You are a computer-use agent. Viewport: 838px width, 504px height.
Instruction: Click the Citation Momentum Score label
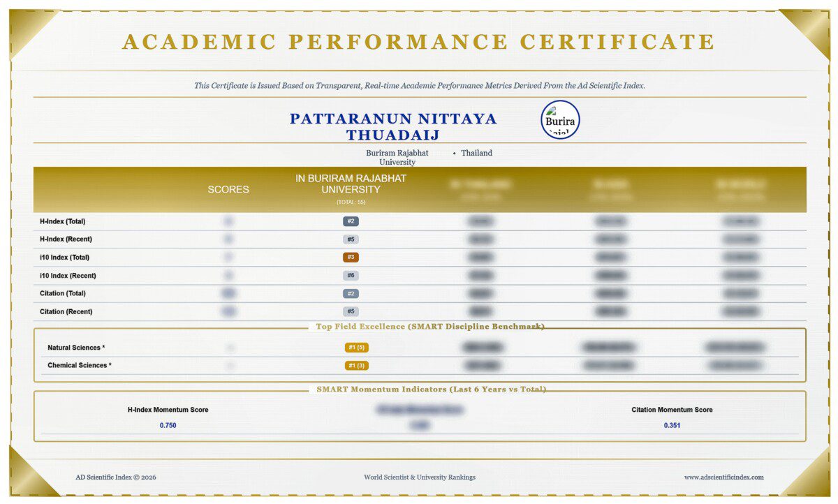pyautogui.click(x=672, y=410)
